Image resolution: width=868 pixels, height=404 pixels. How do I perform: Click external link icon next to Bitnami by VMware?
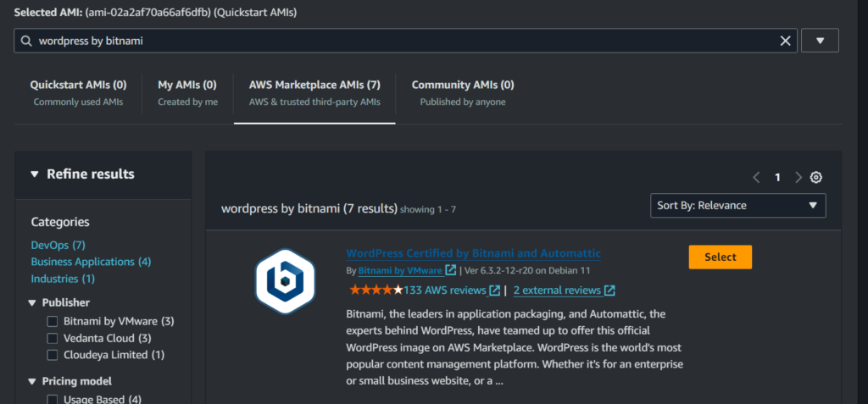(x=451, y=271)
